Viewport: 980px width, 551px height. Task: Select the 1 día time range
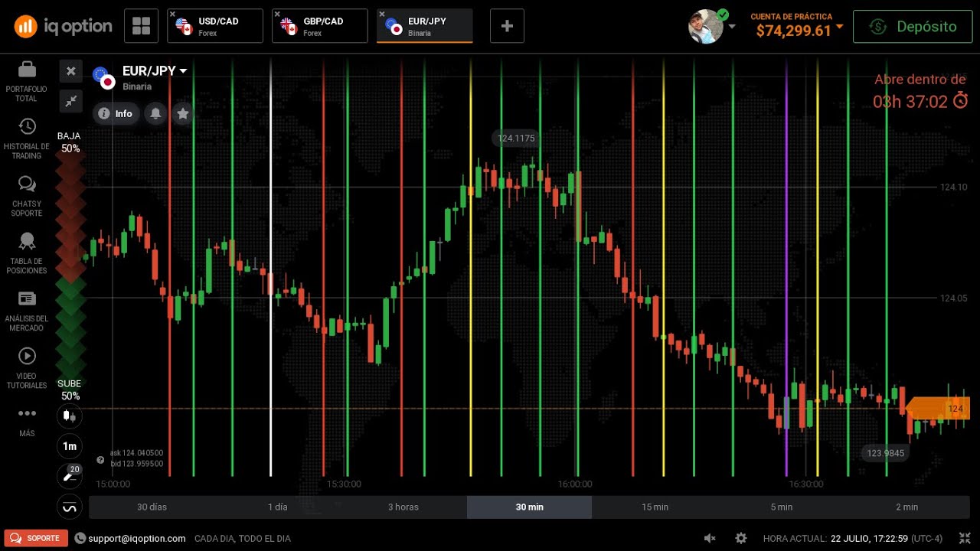point(278,507)
